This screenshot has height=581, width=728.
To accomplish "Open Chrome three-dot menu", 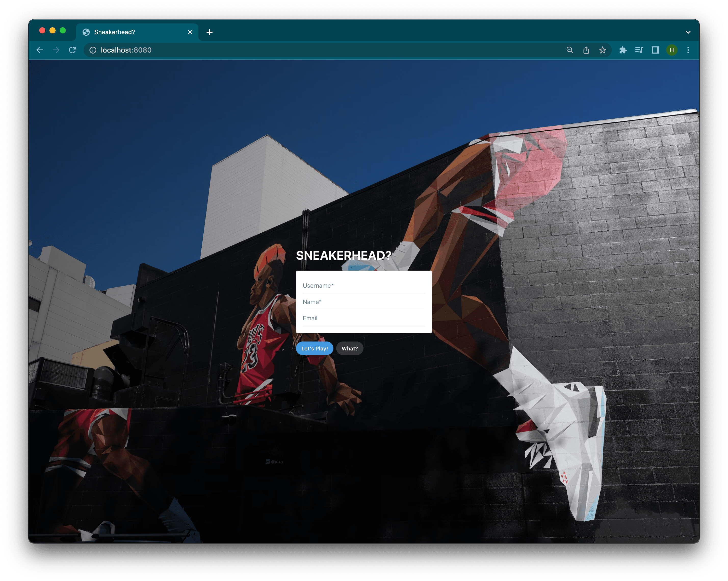I will [688, 50].
